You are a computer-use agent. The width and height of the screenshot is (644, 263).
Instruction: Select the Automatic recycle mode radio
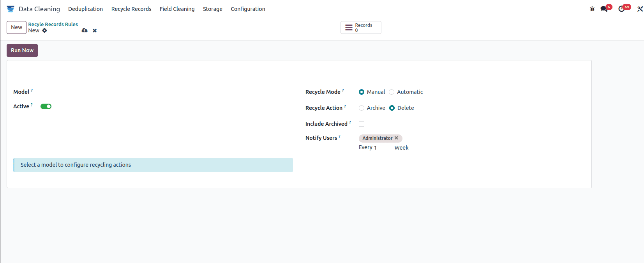click(x=392, y=92)
